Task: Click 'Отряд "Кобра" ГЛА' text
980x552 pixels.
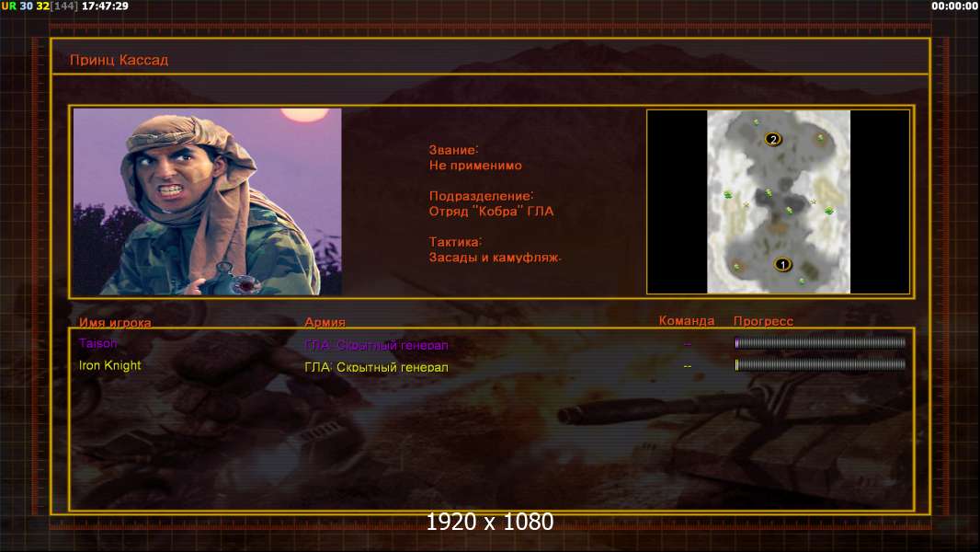Action: click(491, 212)
